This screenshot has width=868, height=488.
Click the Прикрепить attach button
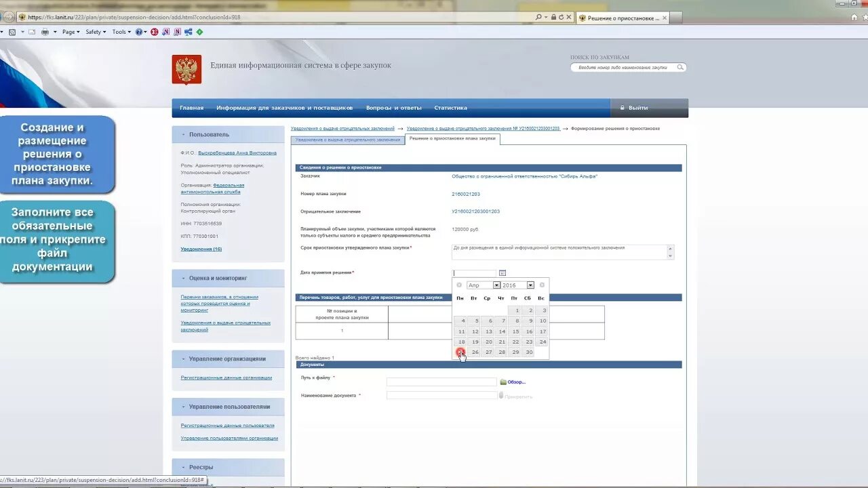519,396
